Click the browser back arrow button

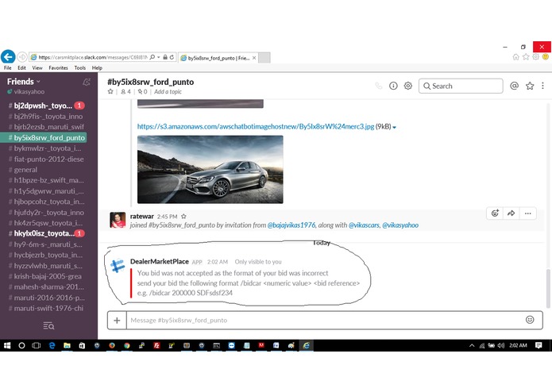(x=8, y=56)
